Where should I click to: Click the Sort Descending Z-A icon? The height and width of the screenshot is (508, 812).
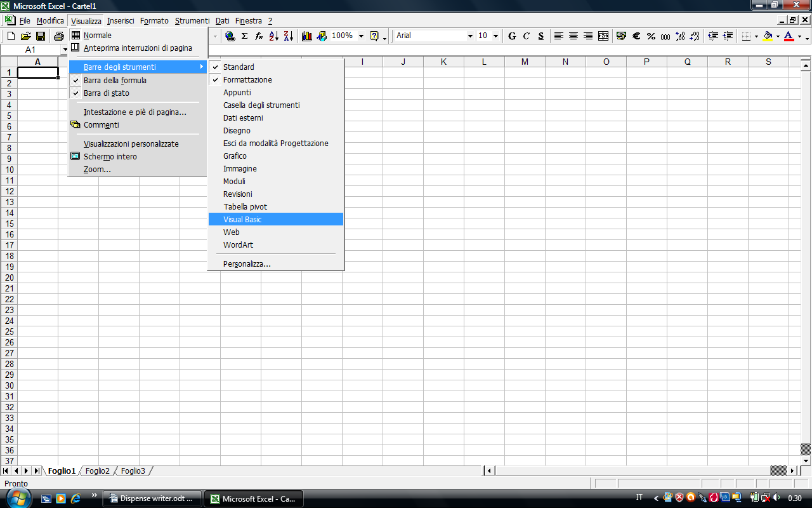[288, 36]
